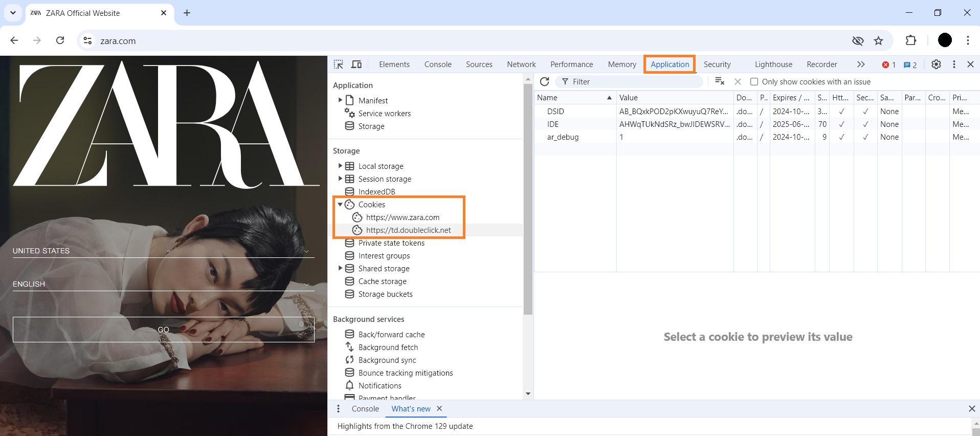Click the clear all cookies icon
This screenshot has height=436, width=980.
pyautogui.click(x=720, y=82)
